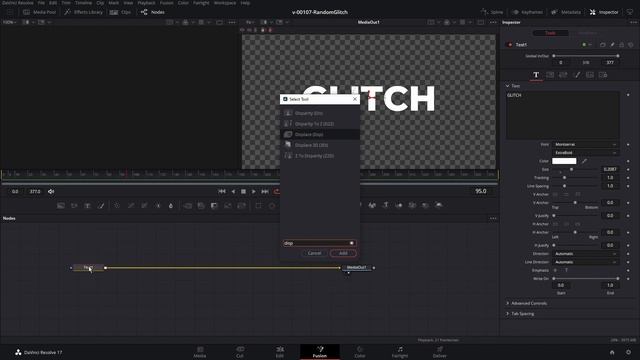Open the Fusion menu

click(167, 3)
